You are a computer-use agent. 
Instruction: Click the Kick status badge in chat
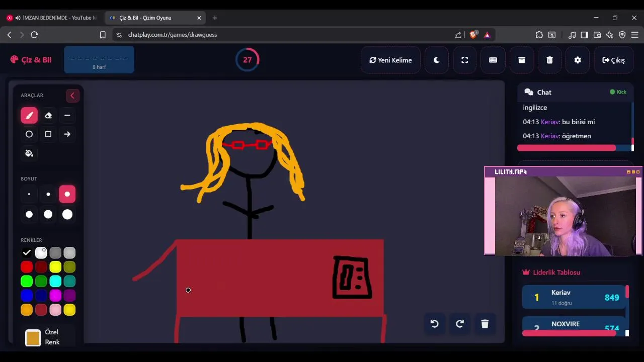point(618,92)
